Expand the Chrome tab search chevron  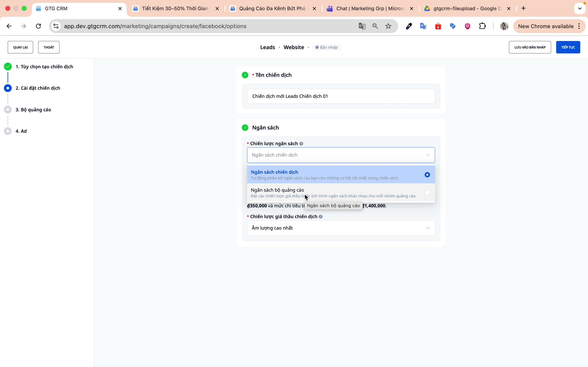580,9
